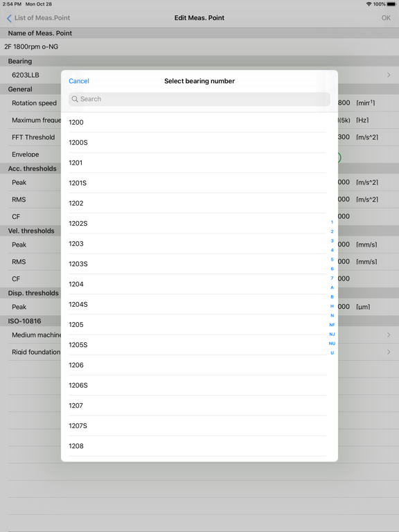This screenshot has width=399, height=532.
Task: Jump to index section 1
Action: click(x=332, y=222)
